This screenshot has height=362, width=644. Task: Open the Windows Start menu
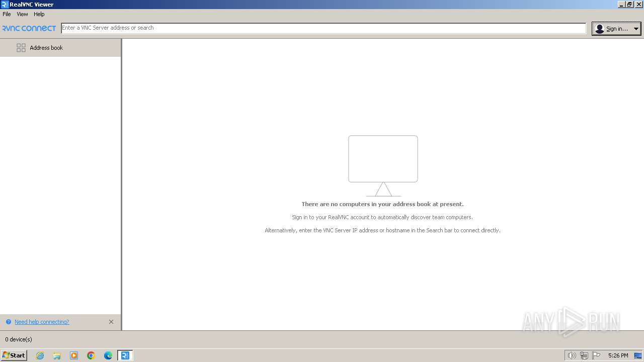click(14, 355)
